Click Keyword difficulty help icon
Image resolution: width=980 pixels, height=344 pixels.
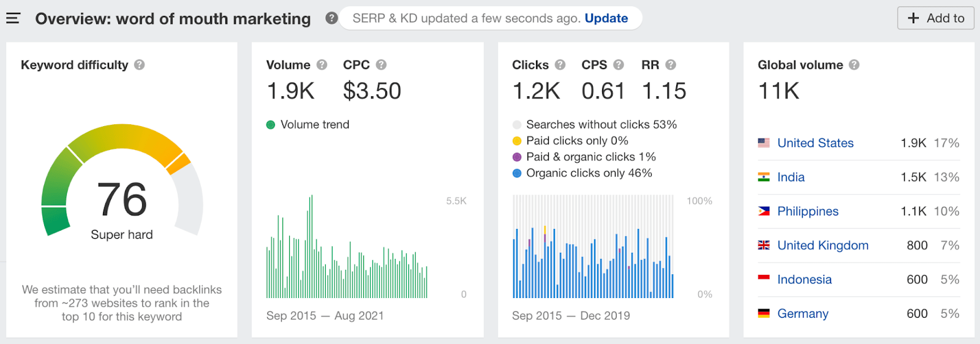(x=140, y=65)
